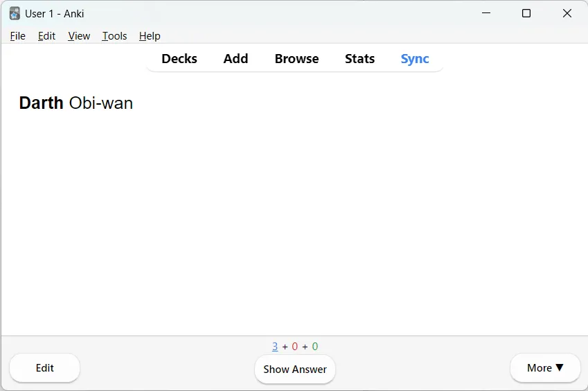
Task: Click the Anki app icon in title bar
Action: (x=15, y=13)
